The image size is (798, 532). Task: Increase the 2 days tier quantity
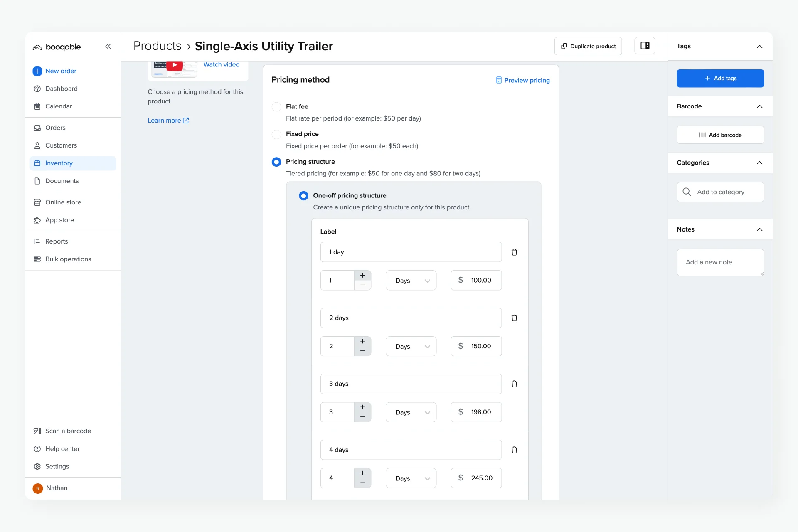[x=362, y=341]
